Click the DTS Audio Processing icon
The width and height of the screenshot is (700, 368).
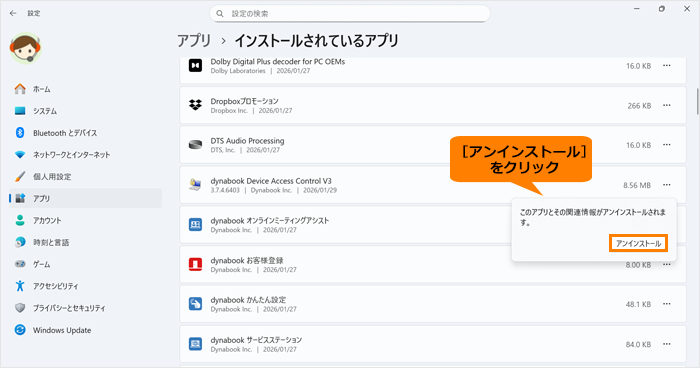coord(195,145)
